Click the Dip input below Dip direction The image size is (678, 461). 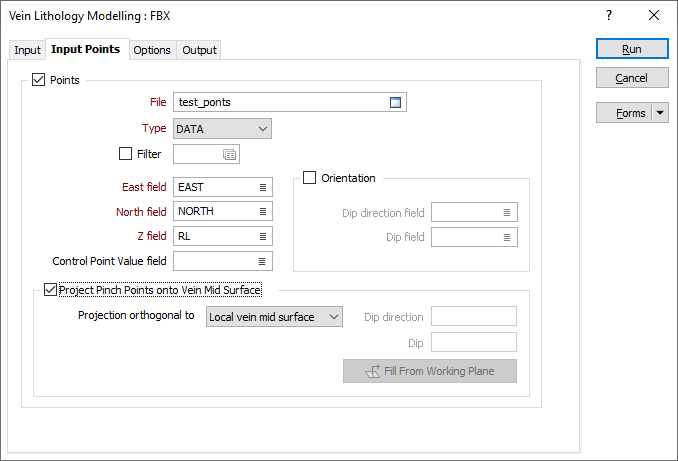[474, 342]
